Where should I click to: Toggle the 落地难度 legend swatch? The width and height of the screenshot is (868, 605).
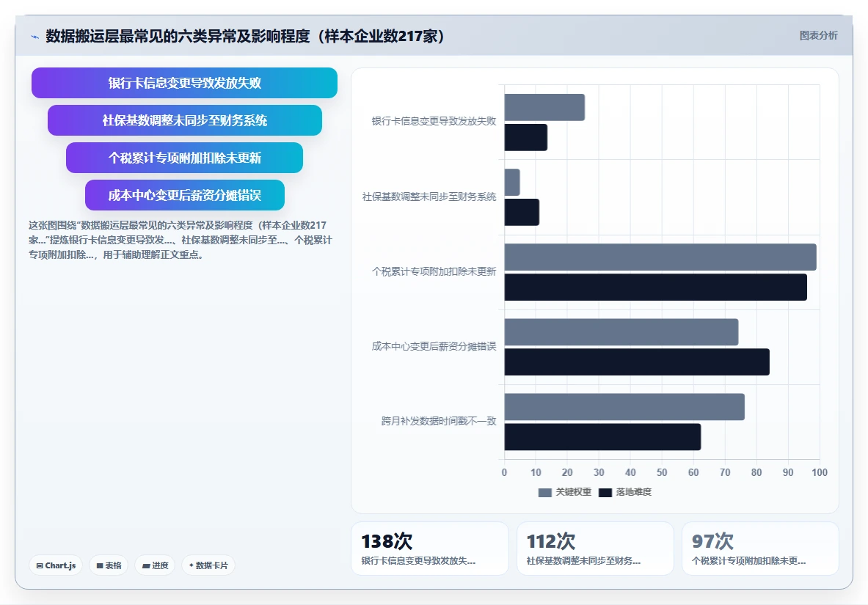click(605, 492)
